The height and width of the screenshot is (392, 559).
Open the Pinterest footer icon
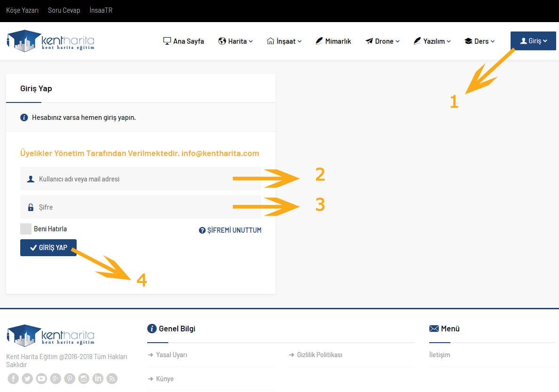click(70, 378)
